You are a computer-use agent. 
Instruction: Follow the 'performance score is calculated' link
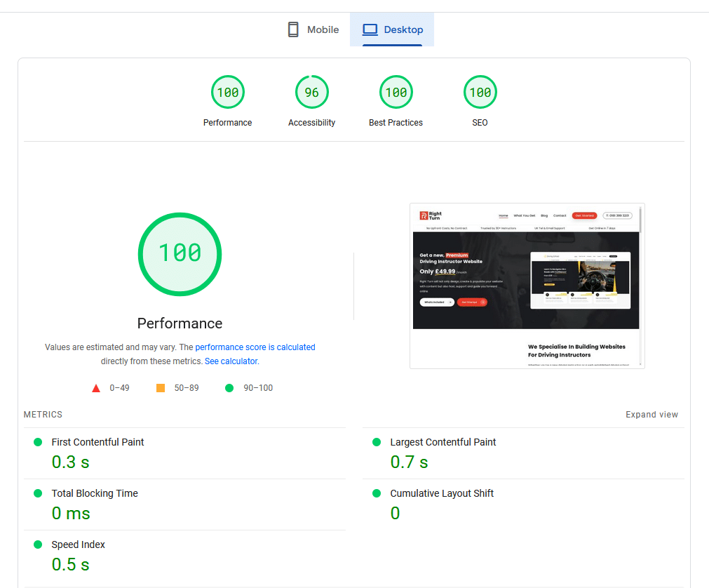tap(255, 347)
